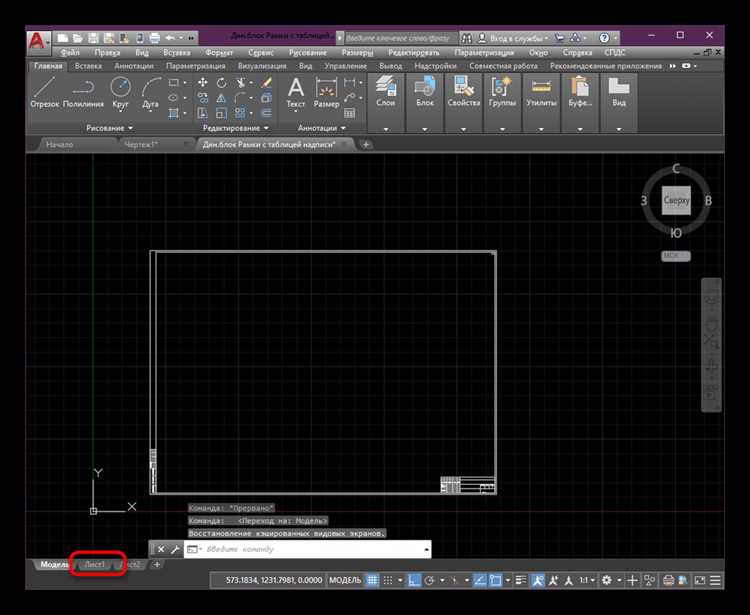
Task: Toggle annotation visibility in the status bar
Action: [538, 580]
